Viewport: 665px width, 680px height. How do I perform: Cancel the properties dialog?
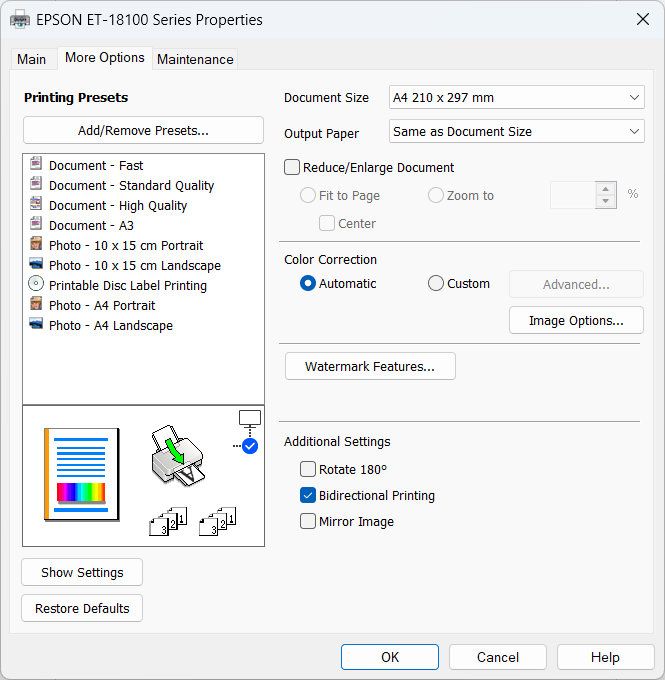point(498,657)
